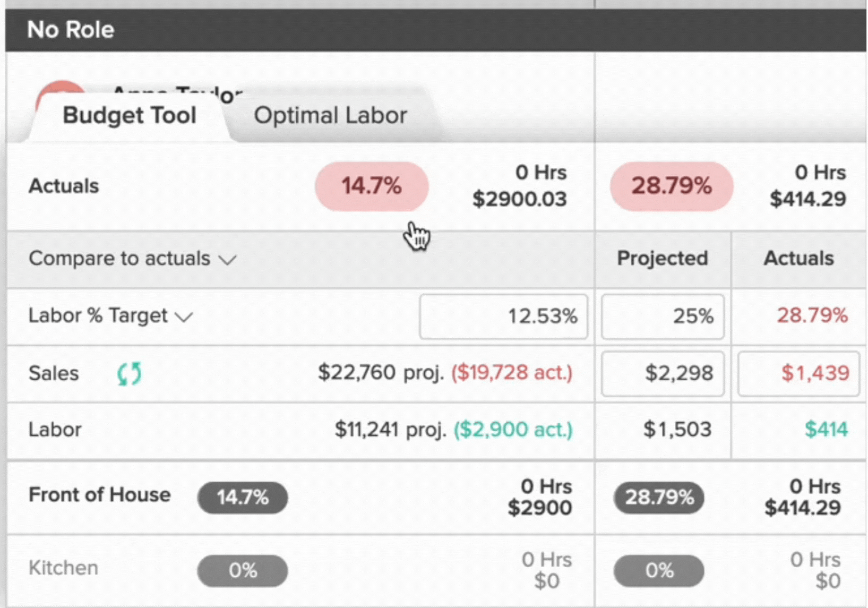Screen dimensions: 868x608
Task: Click the No Role section header
Action: pos(71,30)
